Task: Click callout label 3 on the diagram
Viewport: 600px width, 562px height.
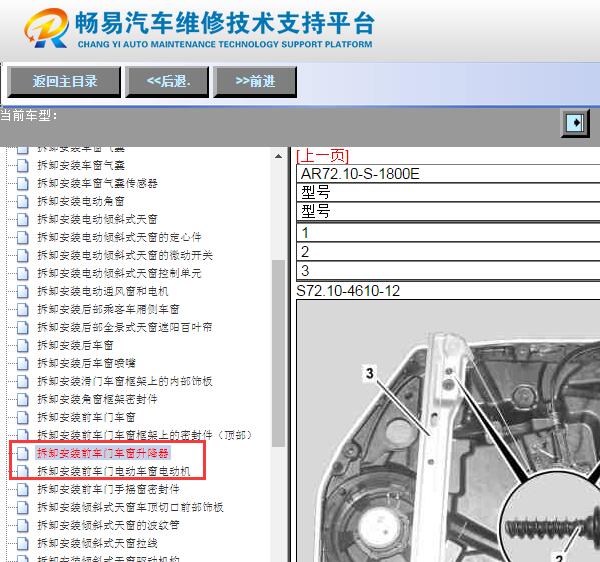Action: coord(369,373)
